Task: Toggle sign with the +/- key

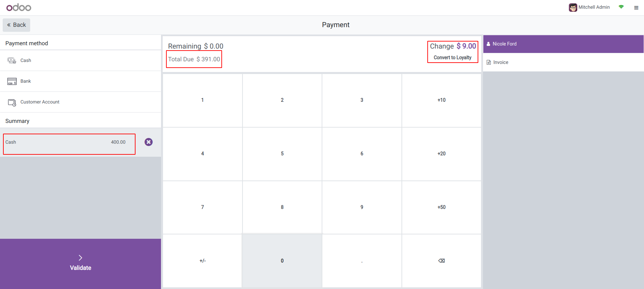Action: 202,261
